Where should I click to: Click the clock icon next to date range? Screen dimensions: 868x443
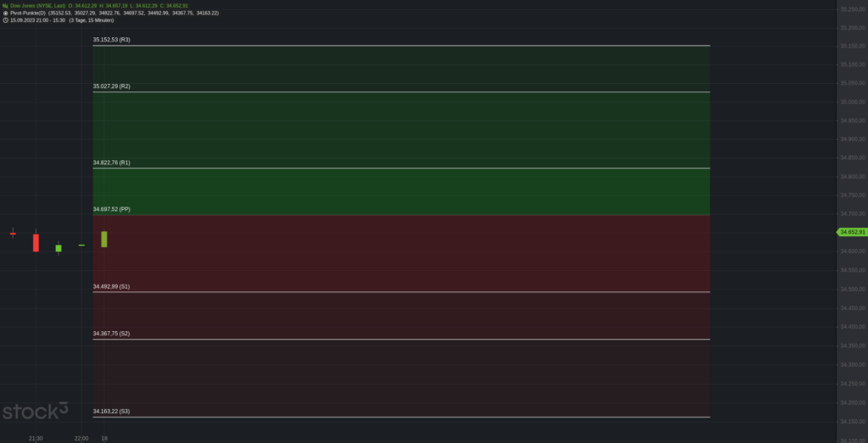coord(5,20)
